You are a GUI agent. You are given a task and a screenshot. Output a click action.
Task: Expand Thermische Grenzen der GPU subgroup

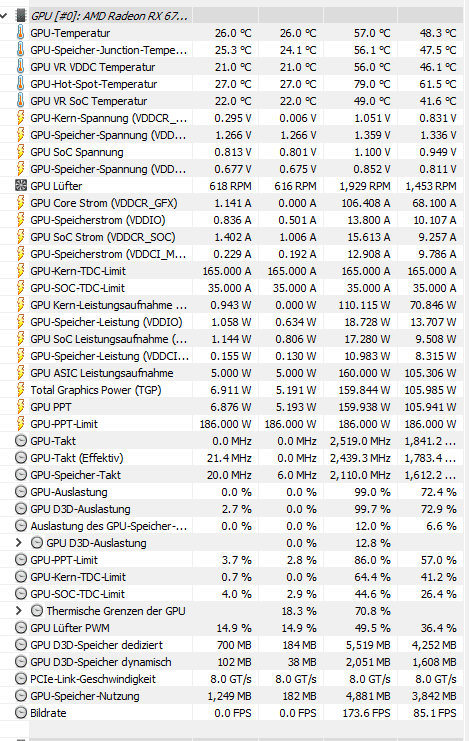pyautogui.click(x=19, y=611)
